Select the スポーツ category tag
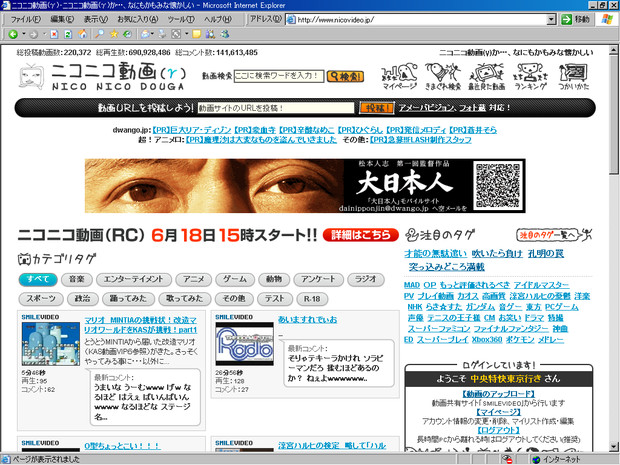This screenshot has height=465, width=620. [41, 299]
